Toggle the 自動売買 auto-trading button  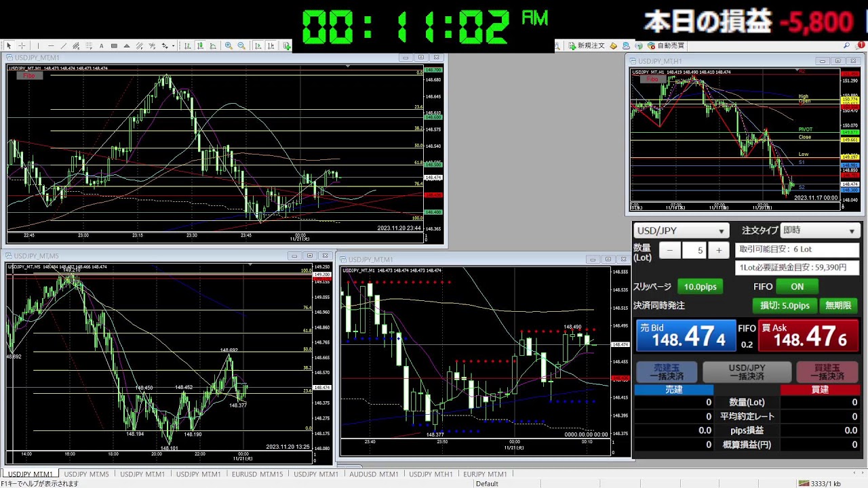coord(665,45)
